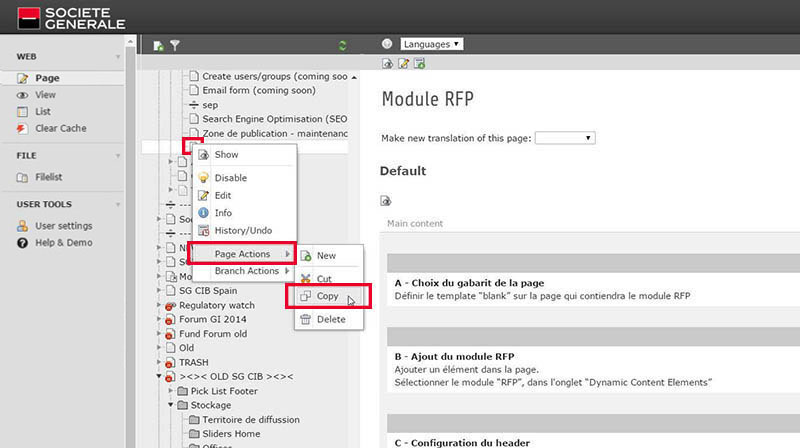The height and width of the screenshot is (448, 800).
Task: Click Regulatory watch page icon
Action: (x=170, y=306)
